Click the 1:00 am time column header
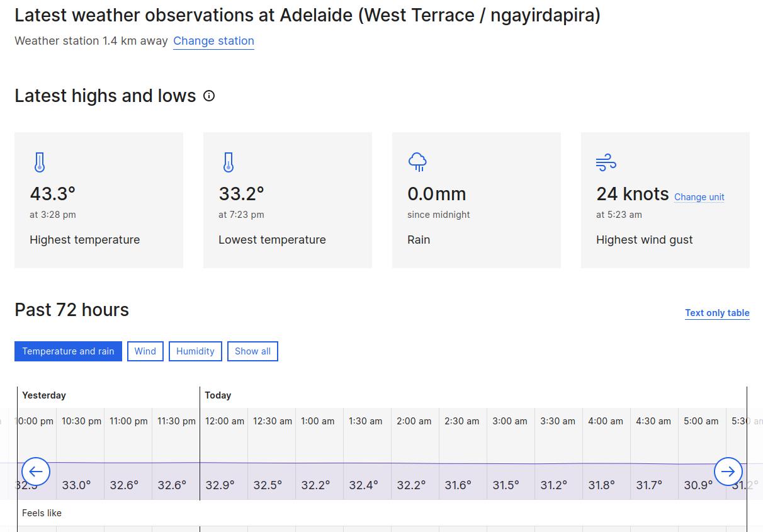Screen dimensions: 763x532 tap(317, 421)
